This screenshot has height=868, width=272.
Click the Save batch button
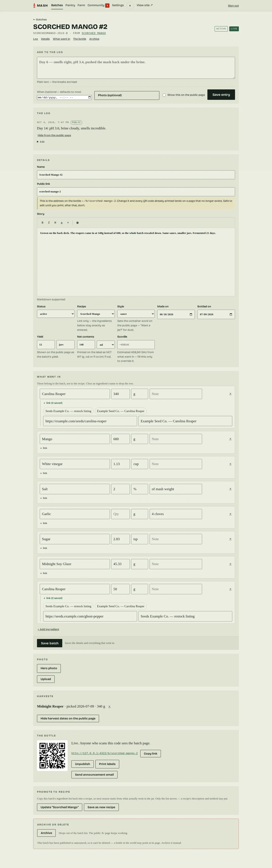point(50,643)
